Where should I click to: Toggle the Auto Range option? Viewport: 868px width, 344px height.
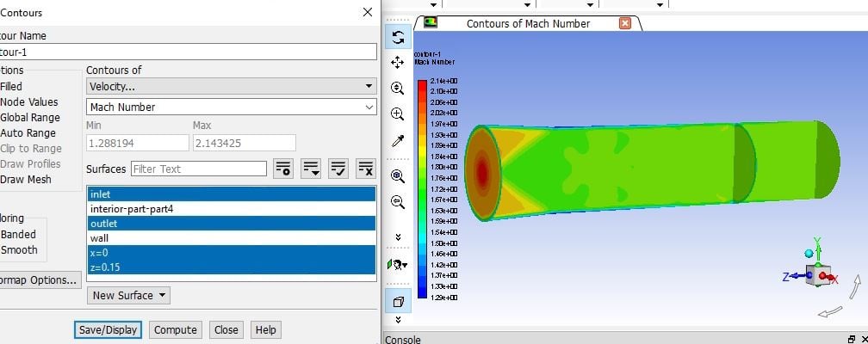point(28,132)
